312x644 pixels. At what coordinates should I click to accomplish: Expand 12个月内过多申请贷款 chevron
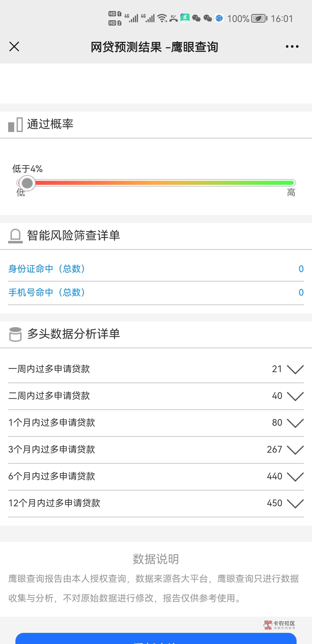(x=295, y=503)
